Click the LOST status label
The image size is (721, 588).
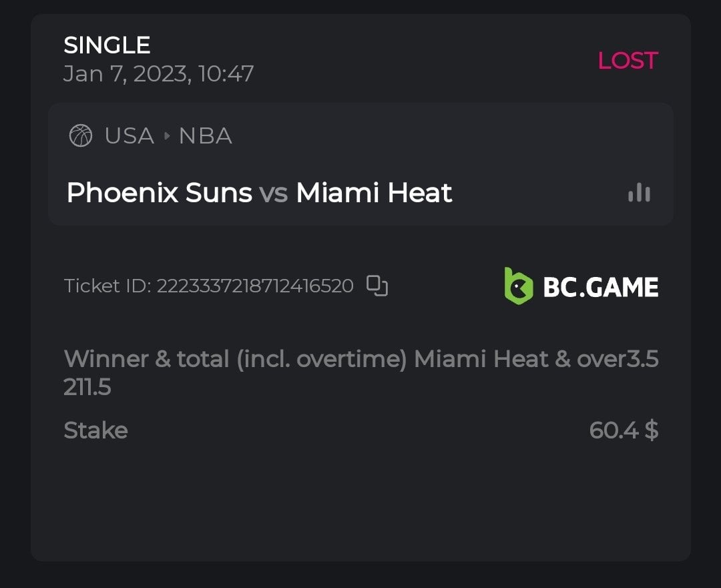coord(628,61)
